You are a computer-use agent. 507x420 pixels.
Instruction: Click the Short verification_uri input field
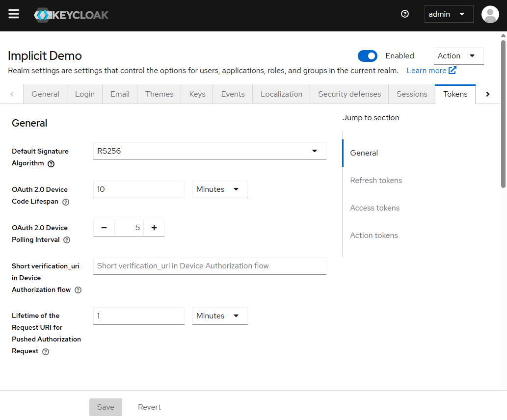click(210, 266)
